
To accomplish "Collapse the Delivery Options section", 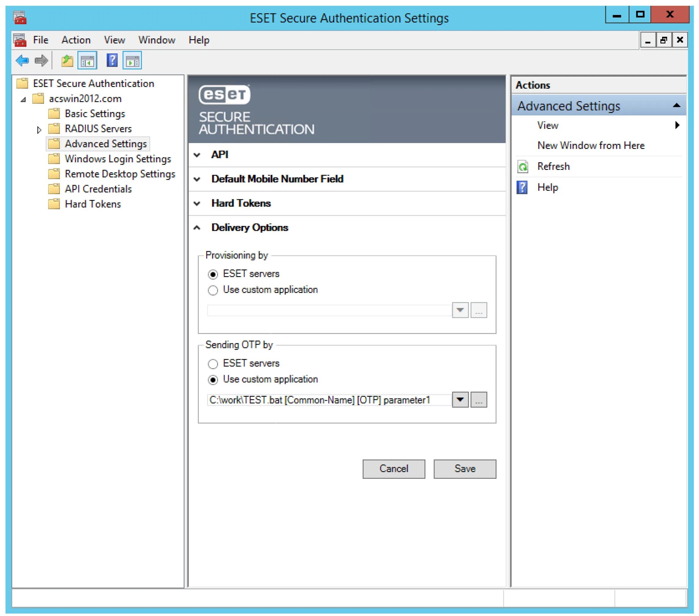I will tap(197, 228).
